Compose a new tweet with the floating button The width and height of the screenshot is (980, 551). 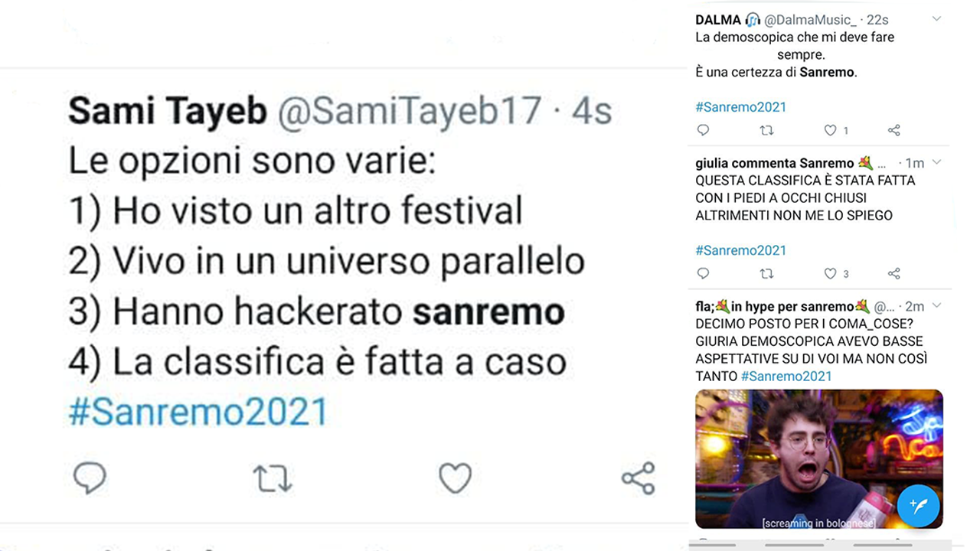coord(918,505)
